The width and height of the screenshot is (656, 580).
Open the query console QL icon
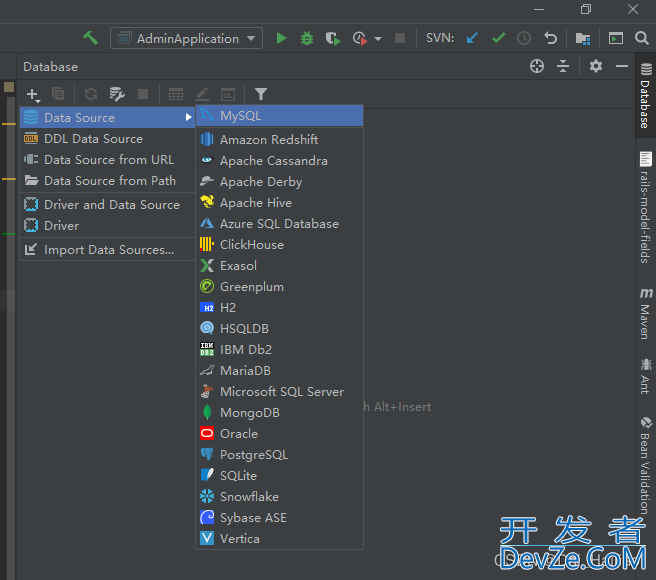click(x=228, y=94)
